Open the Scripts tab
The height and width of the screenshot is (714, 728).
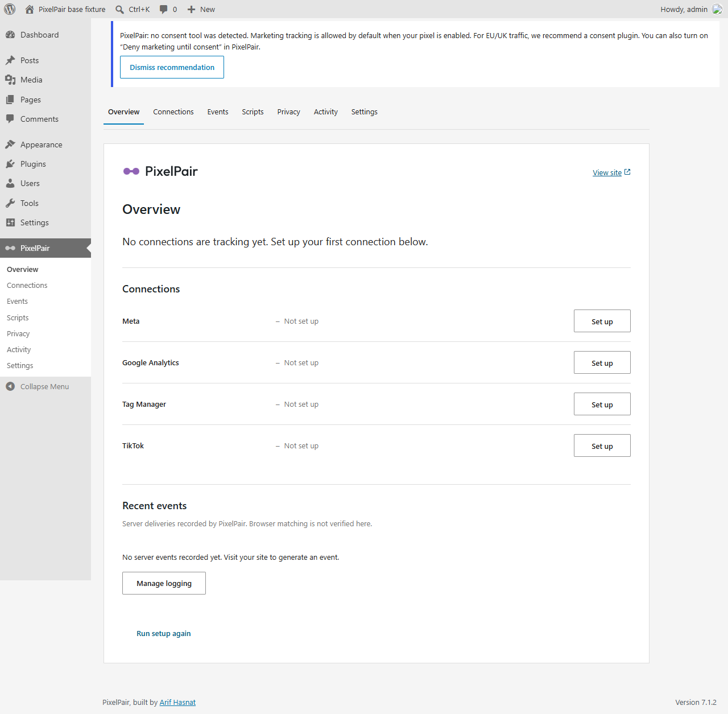pyautogui.click(x=253, y=112)
